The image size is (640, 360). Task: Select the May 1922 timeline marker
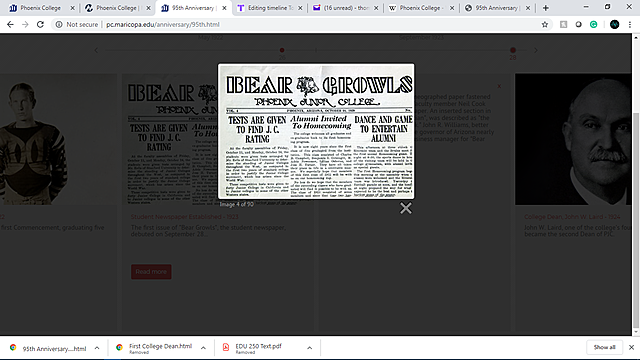(x=282, y=50)
